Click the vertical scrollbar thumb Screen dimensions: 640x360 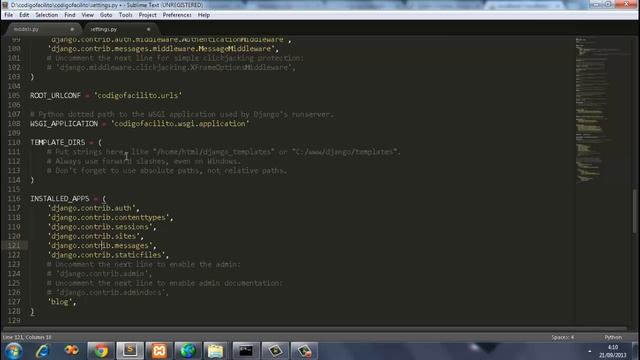[635, 211]
